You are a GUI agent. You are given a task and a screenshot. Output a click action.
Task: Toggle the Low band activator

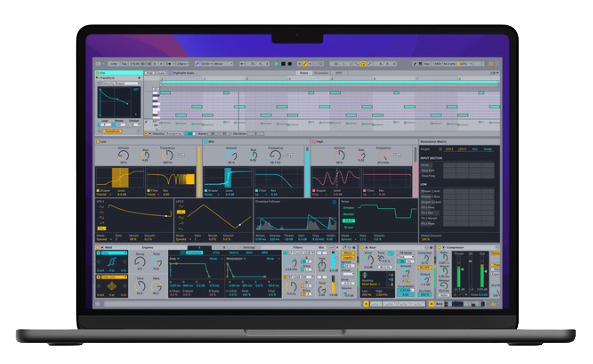98,142
